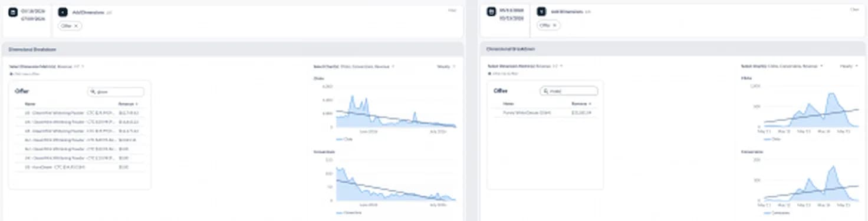The width and height of the screenshot is (868, 221).
Task: Click Dimensional Breakdown header in left dashboard
Action: 32,50
